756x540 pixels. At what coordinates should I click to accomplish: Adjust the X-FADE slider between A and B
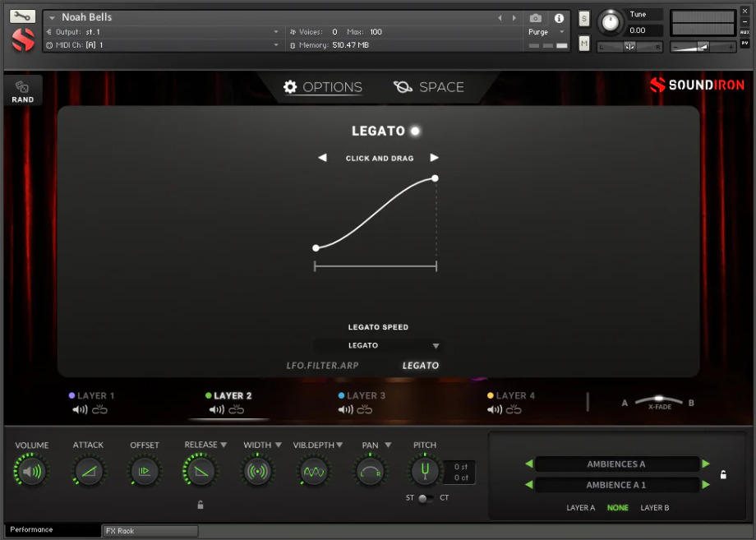click(658, 399)
